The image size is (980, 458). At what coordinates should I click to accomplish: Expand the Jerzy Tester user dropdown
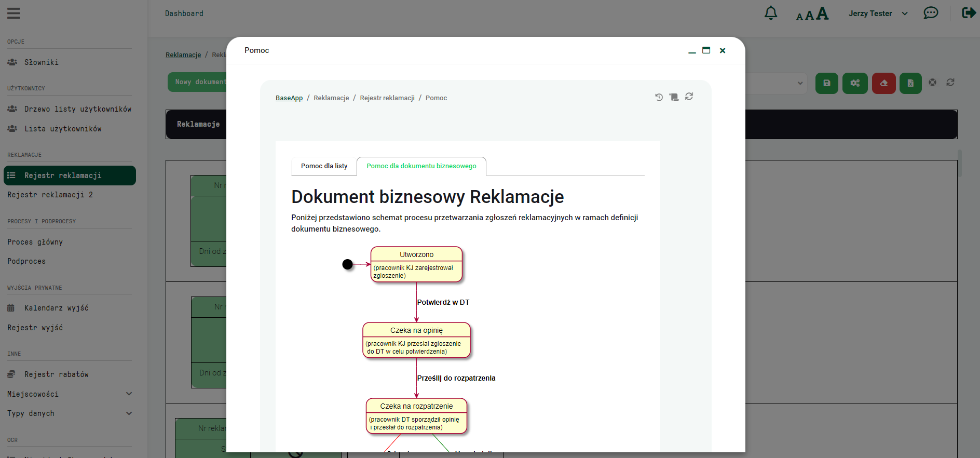(x=878, y=14)
